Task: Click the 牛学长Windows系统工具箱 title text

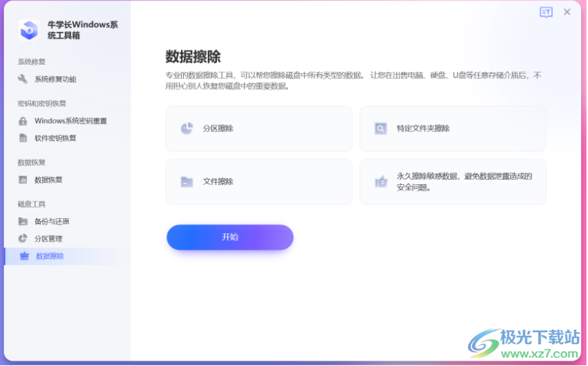Action: (83, 30)
